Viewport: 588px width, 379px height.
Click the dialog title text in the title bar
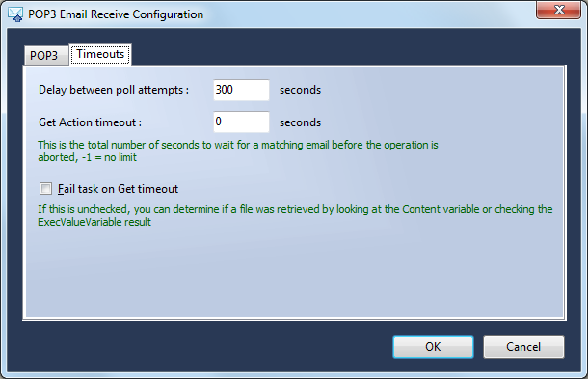coord(116,14)
